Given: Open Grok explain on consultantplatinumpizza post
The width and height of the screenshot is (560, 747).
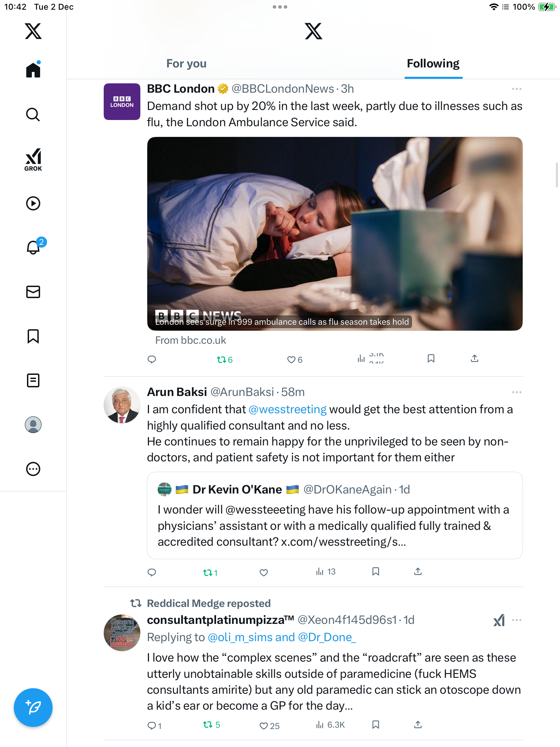Looking at the screenshot, I should click(499, 620).
